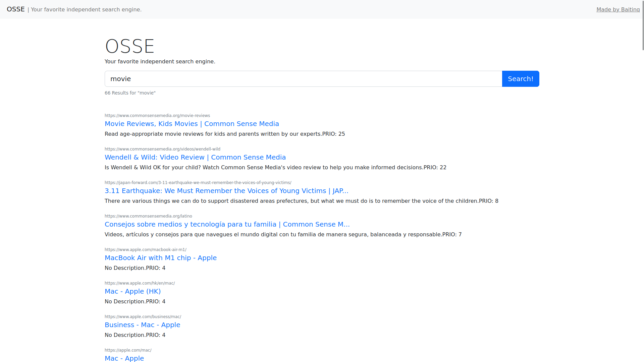The image size is (644, 362).
Task: Click the commonsensemedia.org/movie-reviews URL text
Action: (x=157, y=116)
